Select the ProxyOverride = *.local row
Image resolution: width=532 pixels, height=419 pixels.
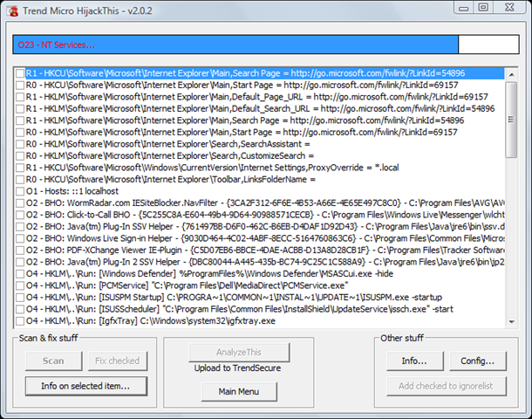click(212, 168)
